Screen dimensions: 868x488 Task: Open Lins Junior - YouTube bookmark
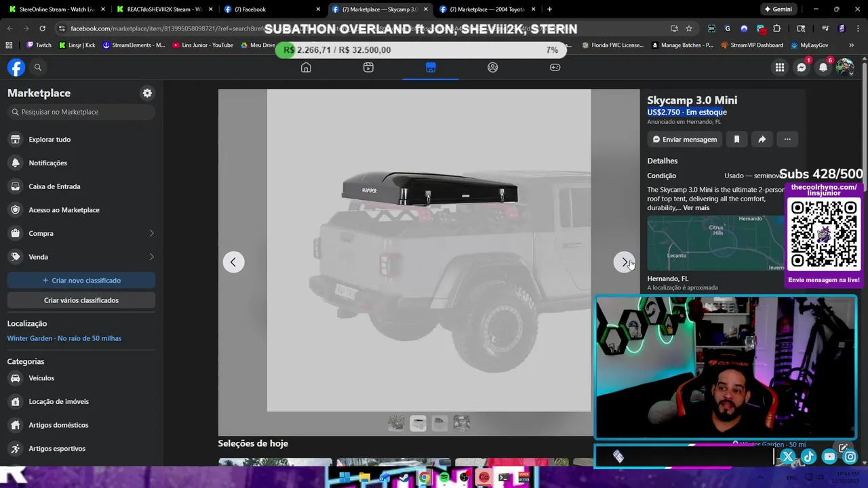click(x=203, y=45)
